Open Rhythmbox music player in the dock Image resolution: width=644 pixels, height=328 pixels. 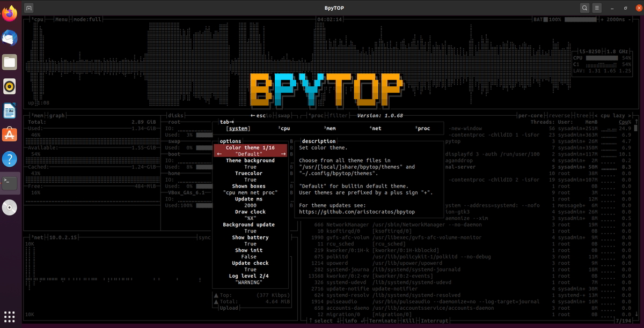point(10,86)
